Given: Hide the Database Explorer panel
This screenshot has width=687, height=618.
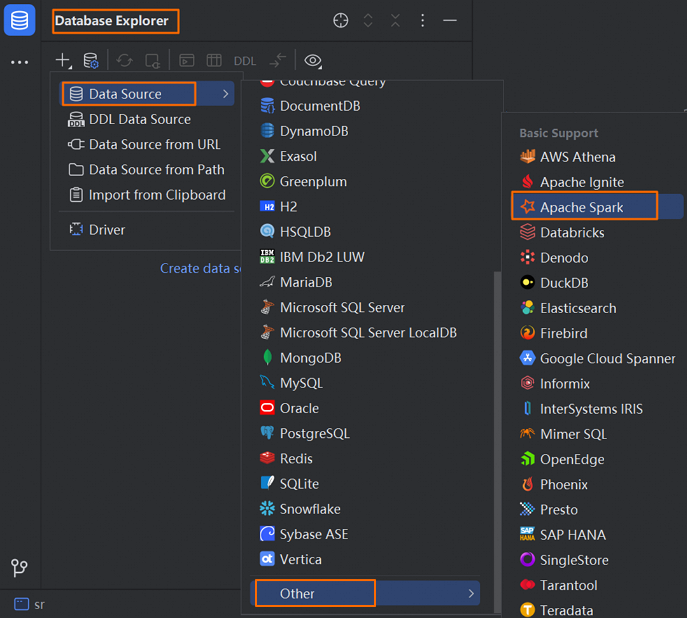Looking at the screenshot, I should pos(450,20).
